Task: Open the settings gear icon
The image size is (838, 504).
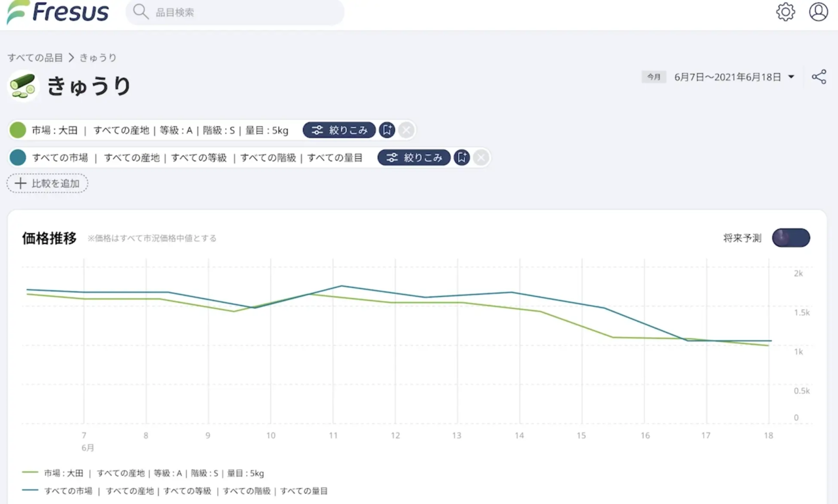Action: [785, 12]
